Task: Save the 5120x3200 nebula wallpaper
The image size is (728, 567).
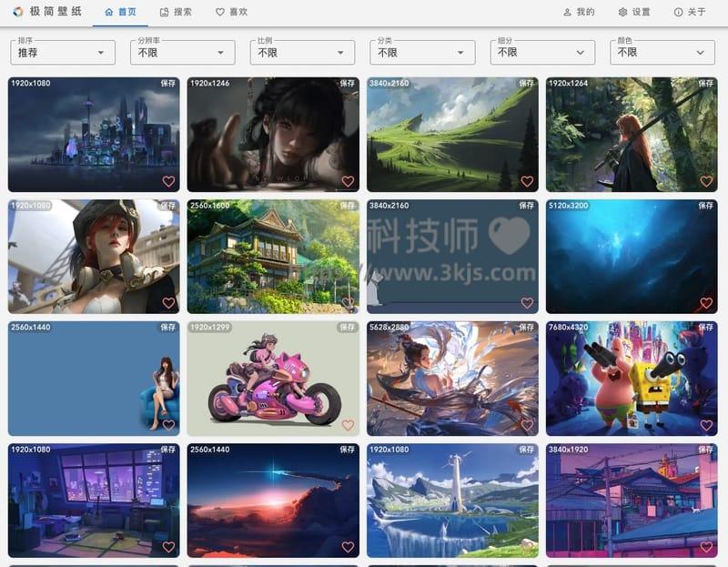Action: (706, 206)
